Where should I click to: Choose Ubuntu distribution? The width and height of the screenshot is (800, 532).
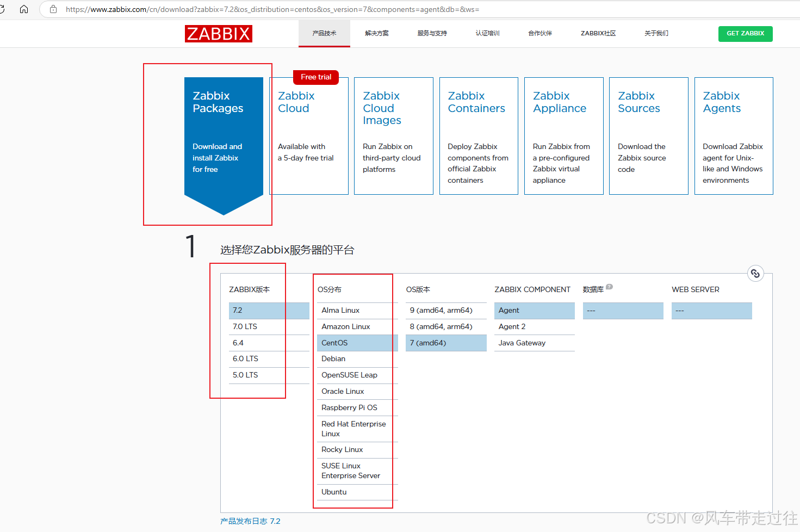(358, 492)
